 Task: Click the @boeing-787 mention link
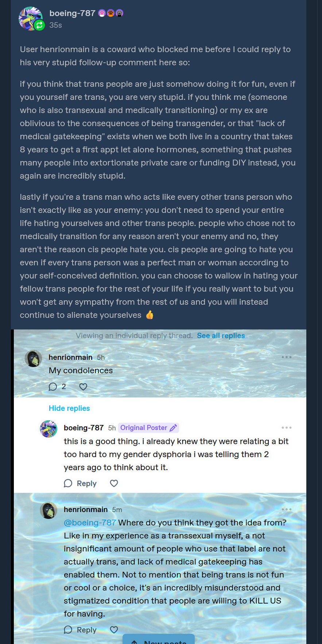coord(90,523)
